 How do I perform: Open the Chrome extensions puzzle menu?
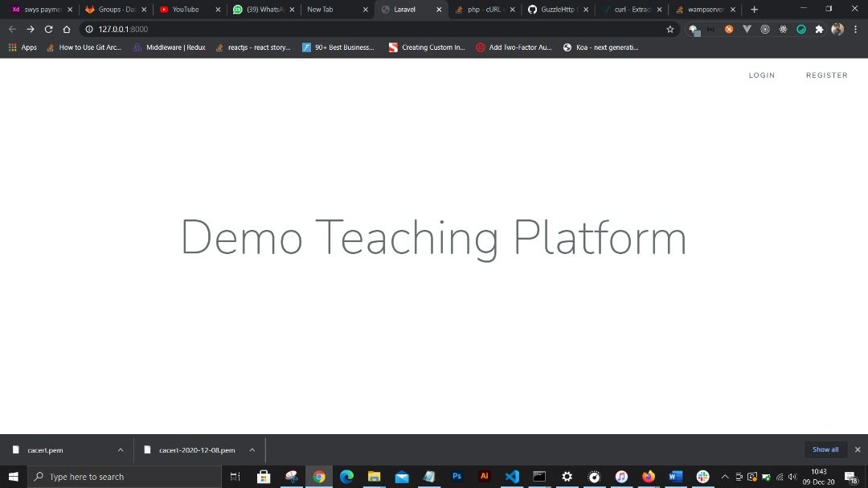819,30
